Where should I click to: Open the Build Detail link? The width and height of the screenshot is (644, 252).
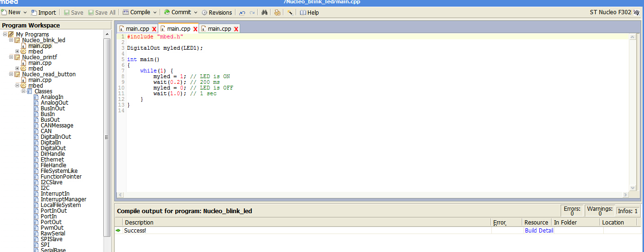539,231
